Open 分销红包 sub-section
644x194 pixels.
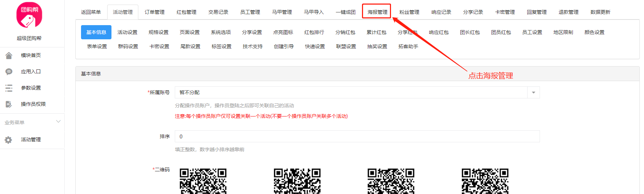click(345, 32)
